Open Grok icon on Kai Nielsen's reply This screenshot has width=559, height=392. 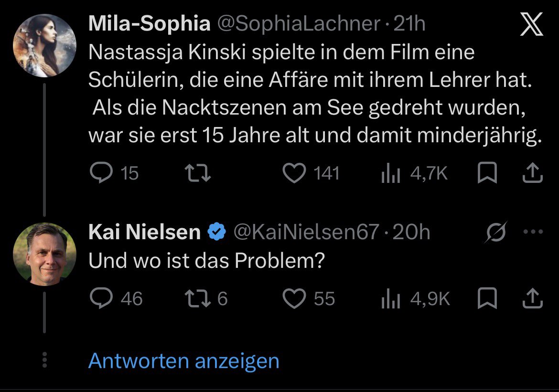coord(496,232)
